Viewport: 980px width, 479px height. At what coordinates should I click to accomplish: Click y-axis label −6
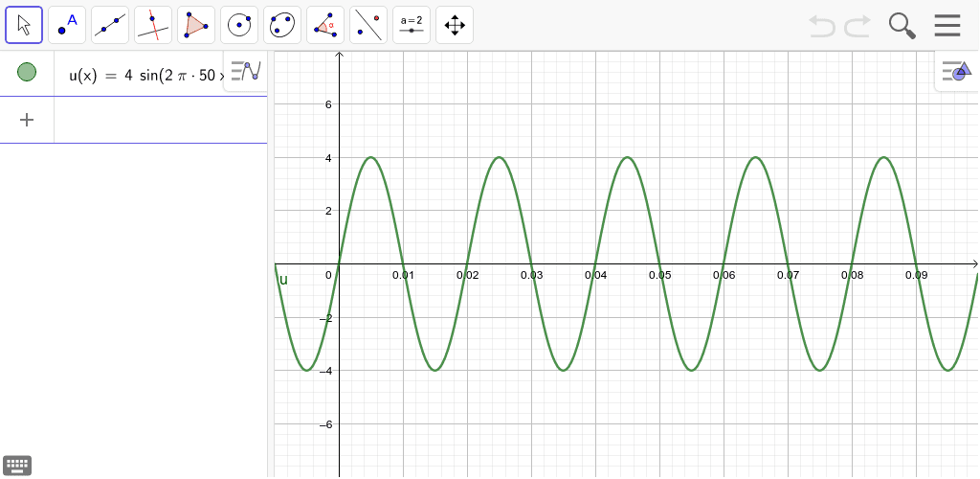325,424
